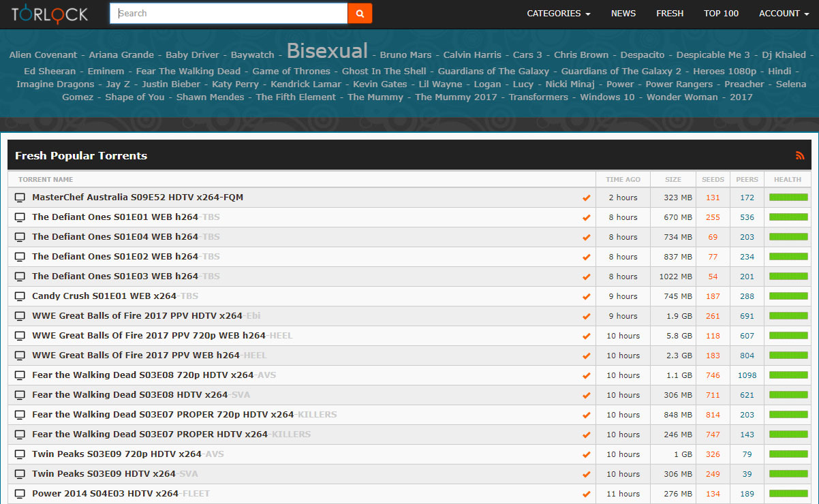This screenshot has height=504, width=819.
Task: Click the Torlock logo
Action: (x=50, y=13)
